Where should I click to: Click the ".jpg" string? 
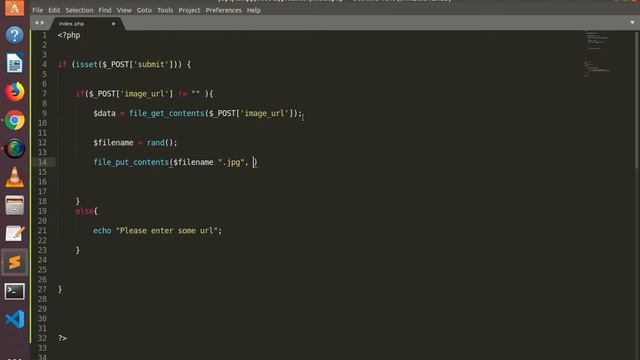coord(231,162)
